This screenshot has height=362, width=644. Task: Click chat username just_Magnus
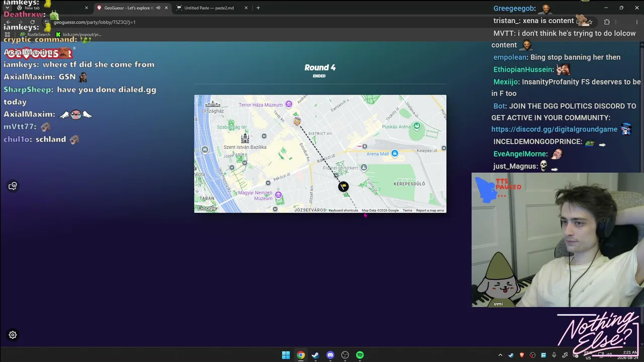coord(515,166)
